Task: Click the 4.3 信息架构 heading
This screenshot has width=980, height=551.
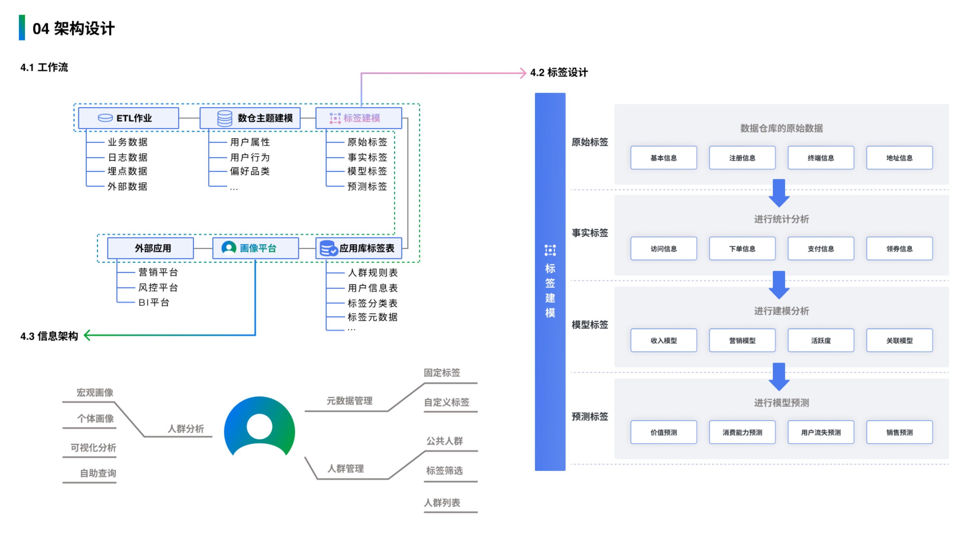Action: click(x=49, y=336)
